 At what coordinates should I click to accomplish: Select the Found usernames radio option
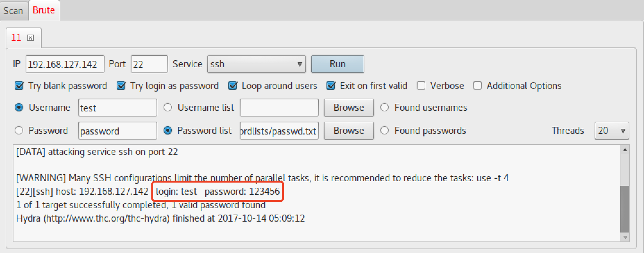(385, 108)
